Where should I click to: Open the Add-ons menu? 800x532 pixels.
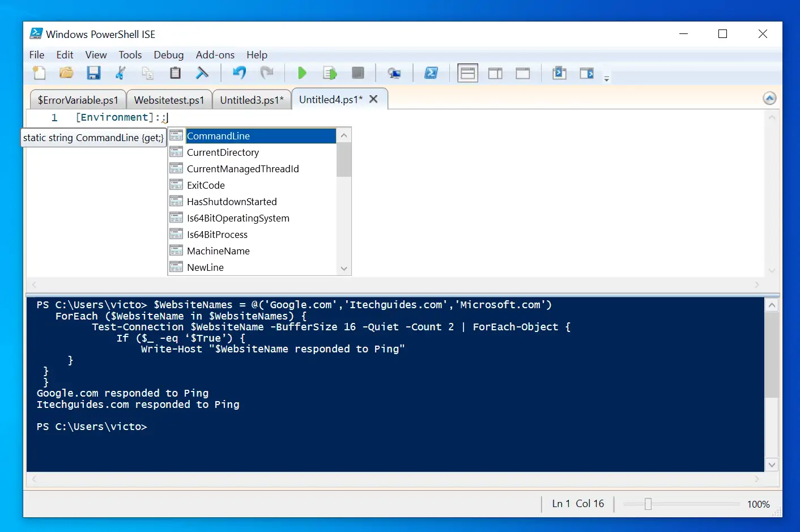[x=215, y=55]
